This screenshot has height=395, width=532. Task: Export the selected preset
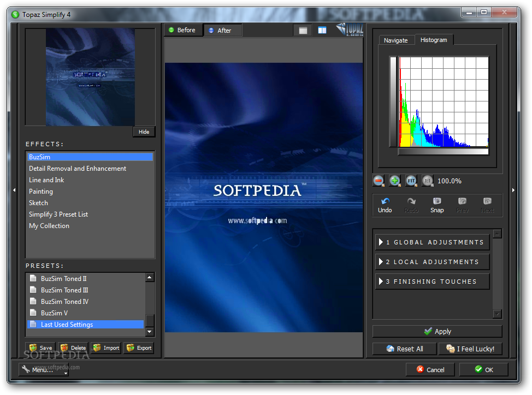(139, 348)
